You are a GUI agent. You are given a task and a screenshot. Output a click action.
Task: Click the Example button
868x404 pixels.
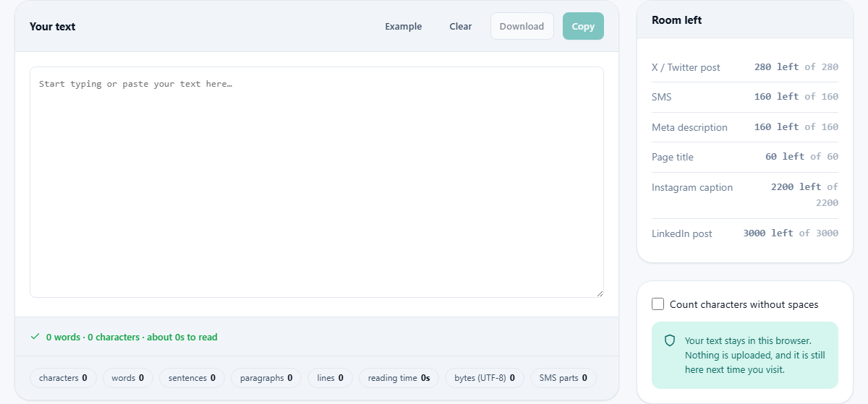coord(403,26)
